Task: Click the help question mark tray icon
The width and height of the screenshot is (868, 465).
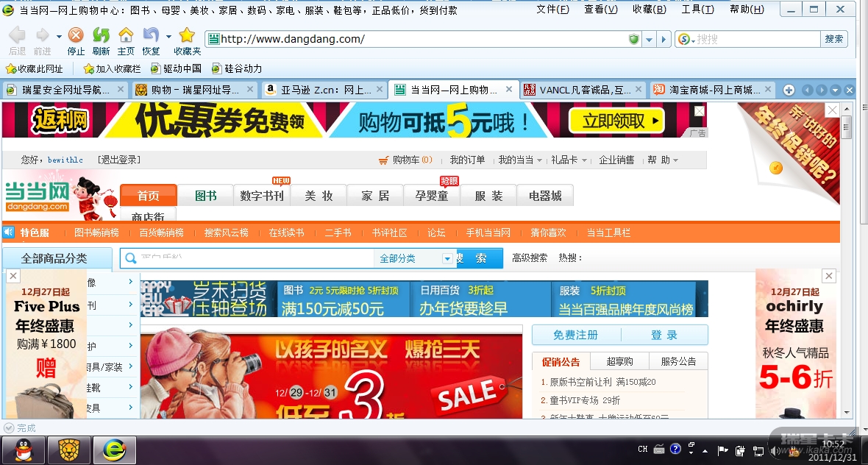Action: click(675, 449)
